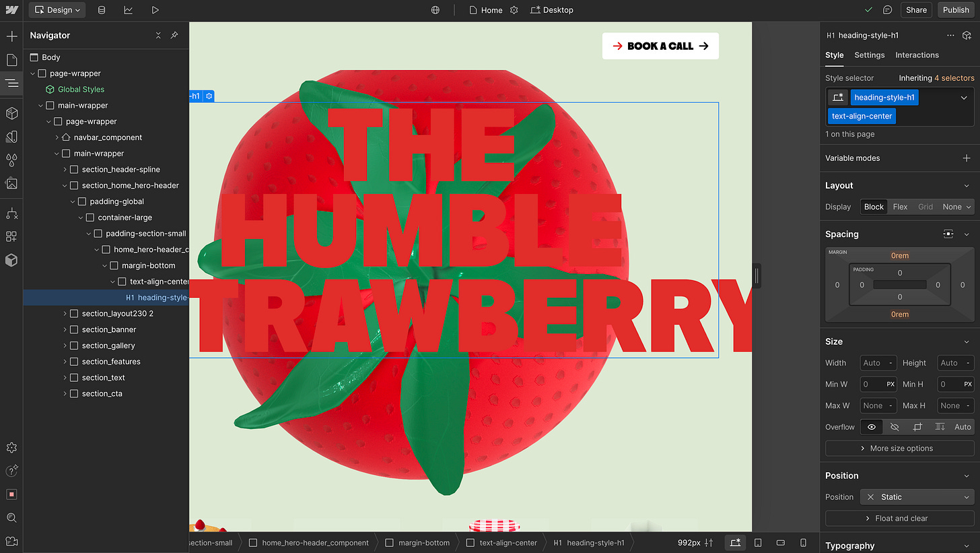Click the create component cube-plus icon
This screenshot has height=553, width=980.
coord(967,35)
